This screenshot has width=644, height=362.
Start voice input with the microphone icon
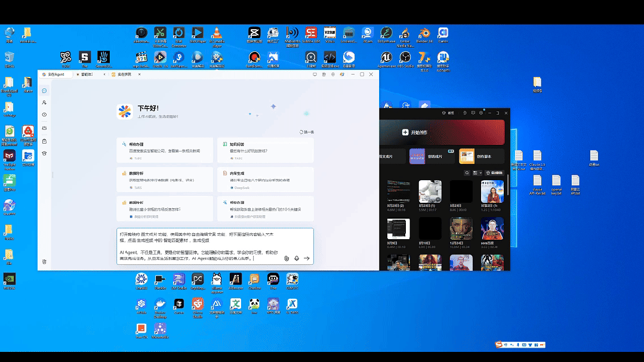coord(297,258)
